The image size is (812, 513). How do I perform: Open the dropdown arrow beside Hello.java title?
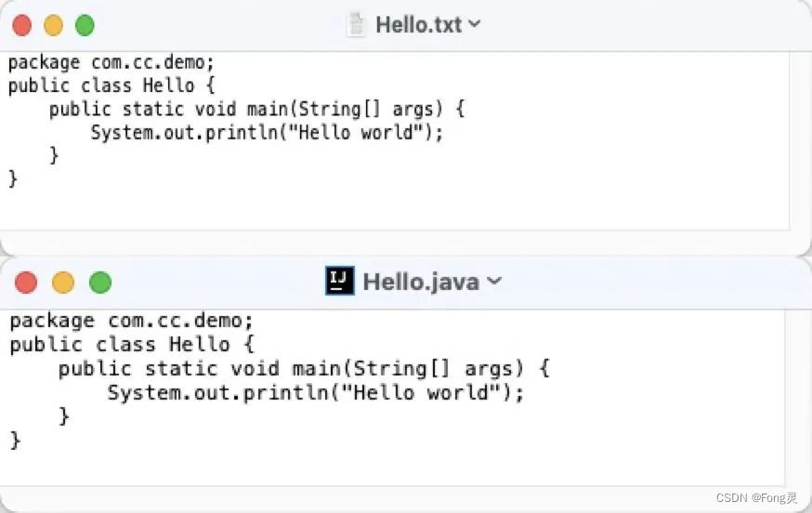(x=494, y=281)
